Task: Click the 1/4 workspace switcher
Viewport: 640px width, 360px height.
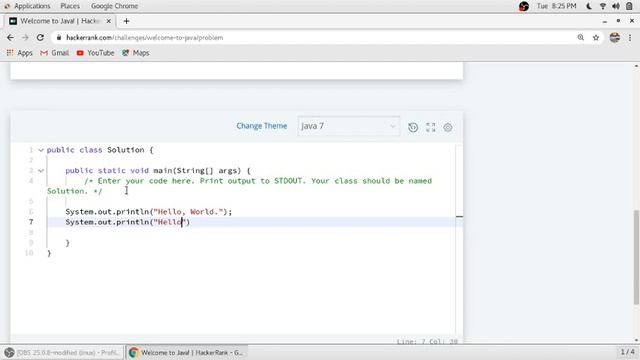Action: pos(627,352)
